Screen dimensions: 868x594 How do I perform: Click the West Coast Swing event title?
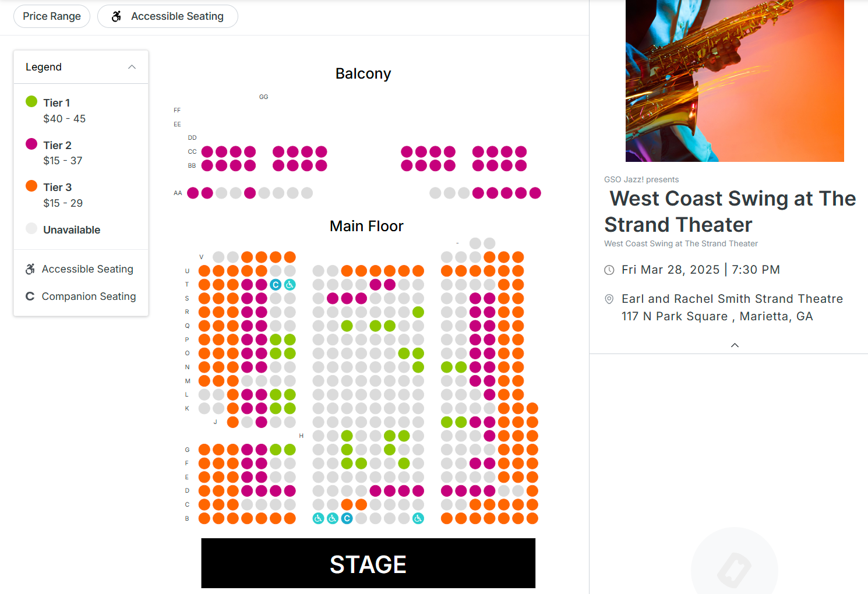point(730,211)
